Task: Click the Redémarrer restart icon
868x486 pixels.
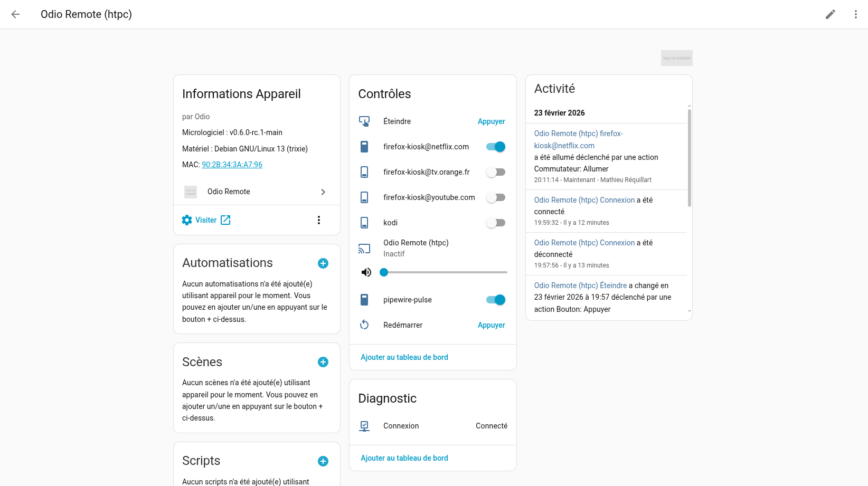Action: (x=364, y=325)
